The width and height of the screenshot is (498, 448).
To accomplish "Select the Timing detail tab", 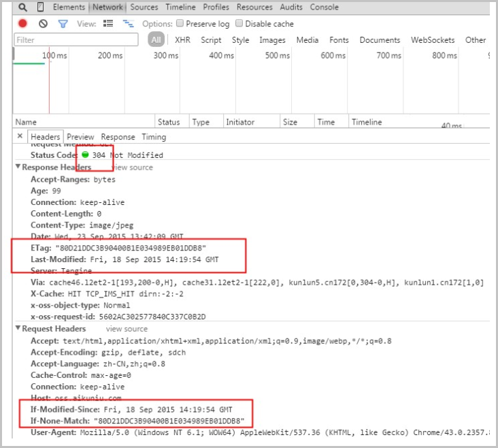I will pos(154,137).
